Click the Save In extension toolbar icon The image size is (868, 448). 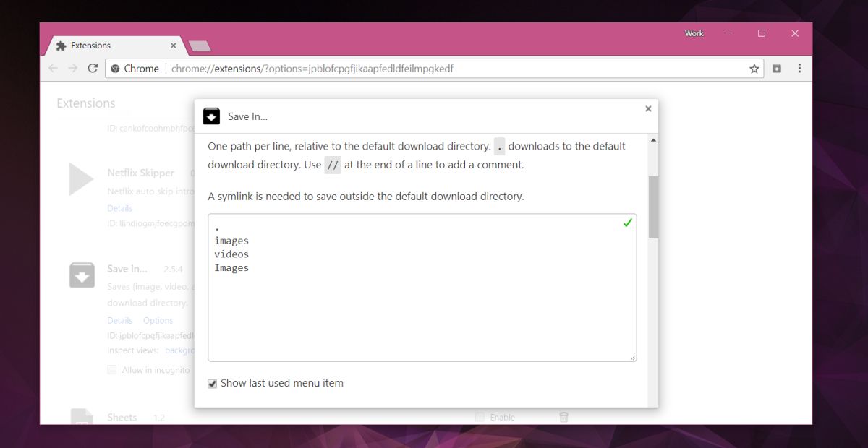click(x=776, y=69)
